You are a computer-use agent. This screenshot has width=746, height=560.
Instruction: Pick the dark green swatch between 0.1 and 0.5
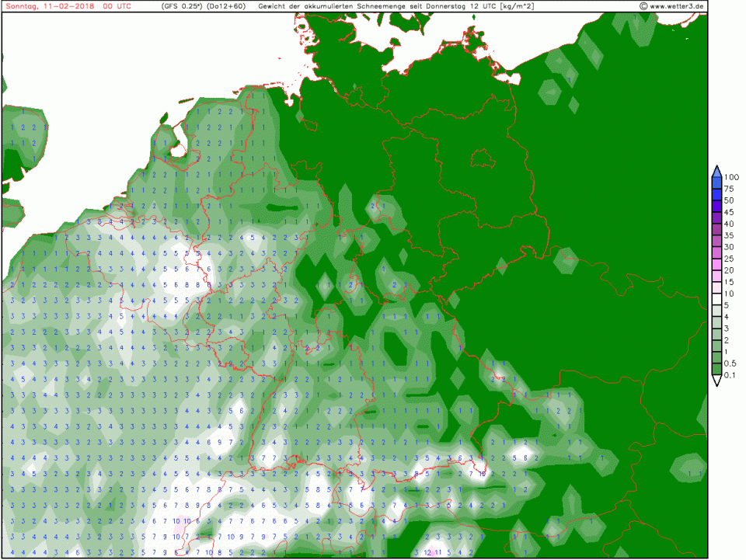[716, 370]
